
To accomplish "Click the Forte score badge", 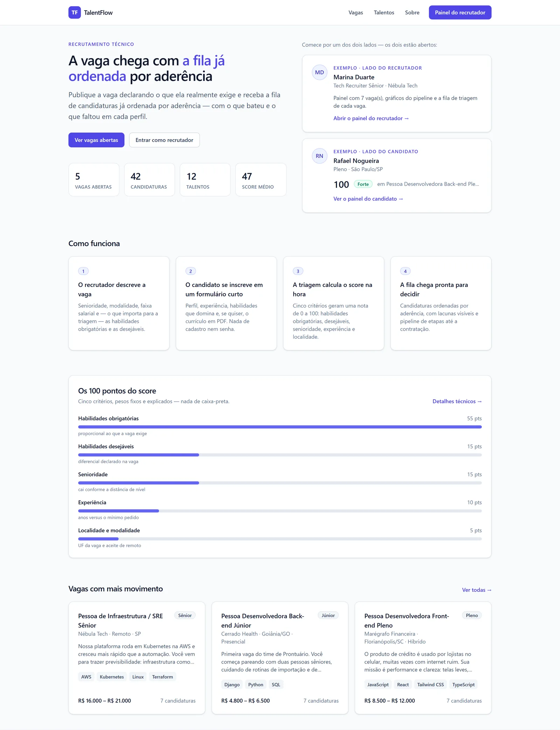I will pyautogui.click(x=363, y=184).
